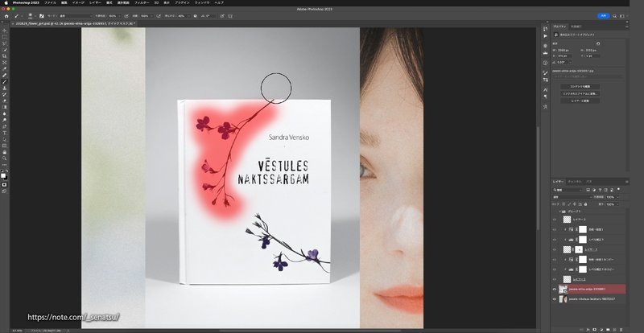The width and height of the screenshot is (644, 333).
Task: Open the フィルター menu
Action: 142,2
